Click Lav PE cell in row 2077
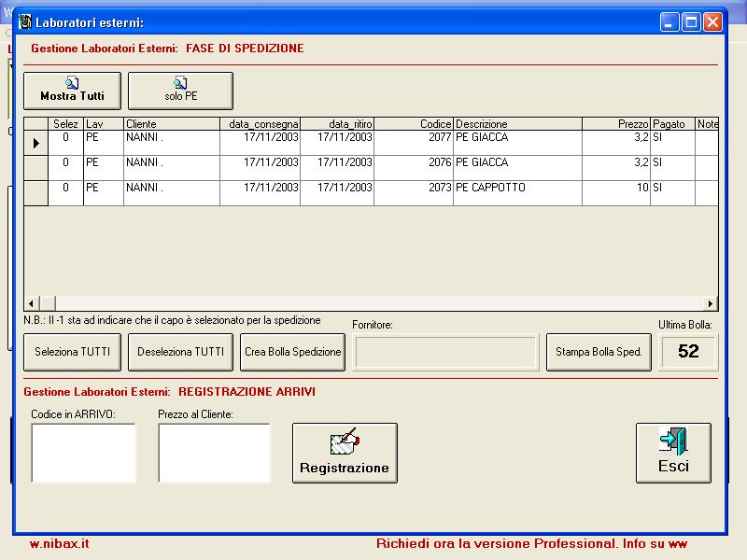This screenshot has width=747, height=560. (104, 143)
